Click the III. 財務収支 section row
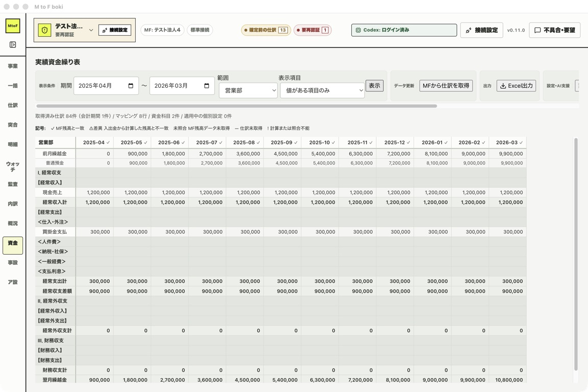 click(281, 340)
